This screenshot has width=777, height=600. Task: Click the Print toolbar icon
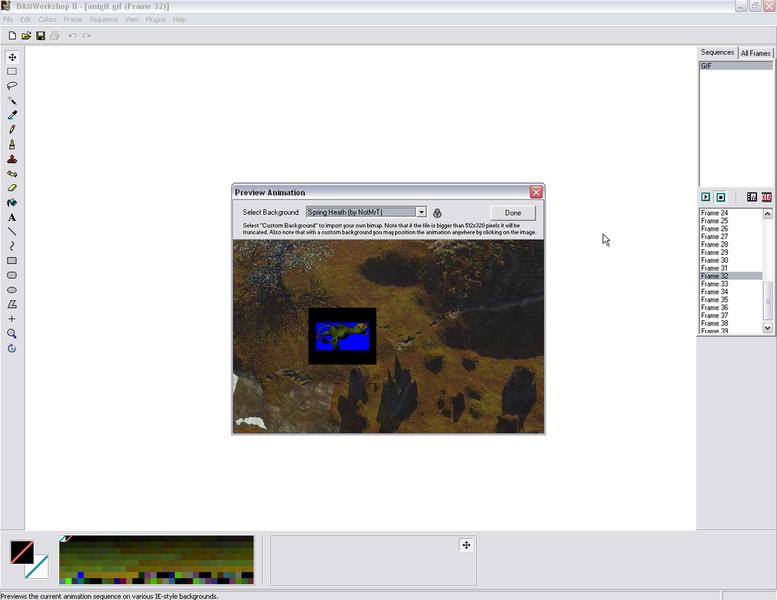(x=55, y=36)
